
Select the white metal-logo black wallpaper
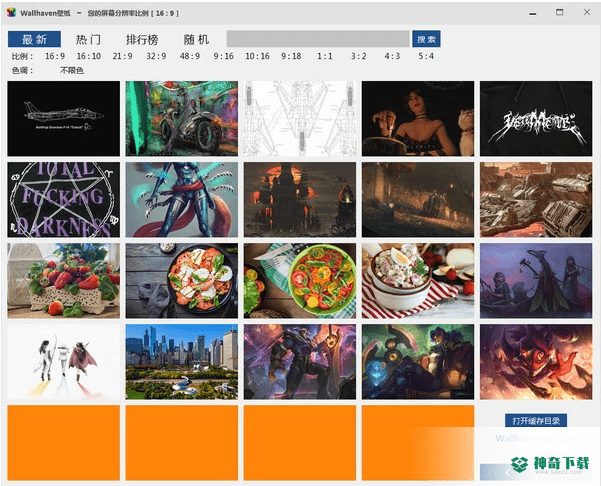(536, 118)
